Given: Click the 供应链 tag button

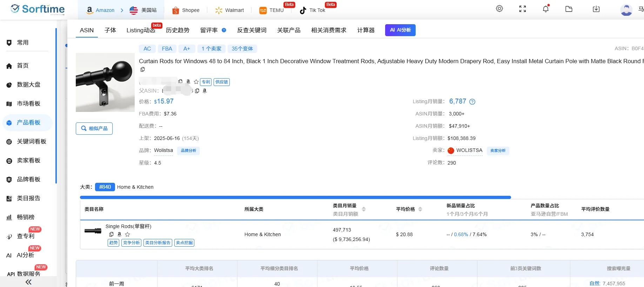Looking at the screenshot, I should point(222,82).
